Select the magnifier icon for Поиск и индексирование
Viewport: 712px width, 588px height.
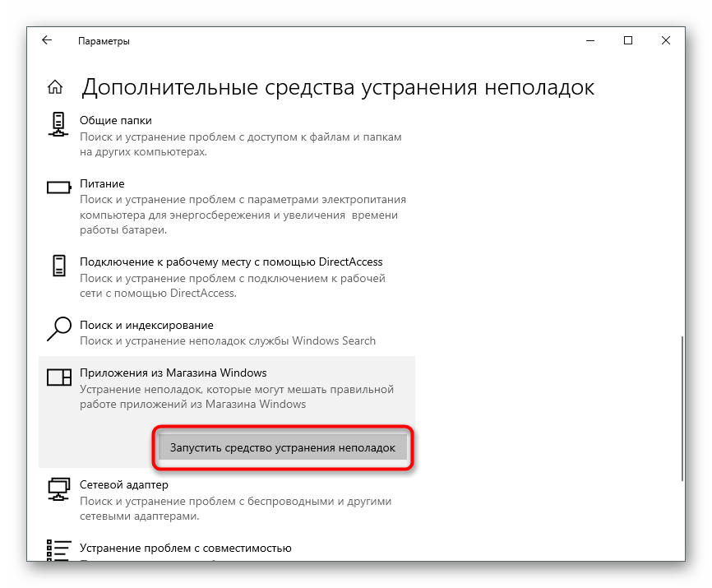[59, 329]
